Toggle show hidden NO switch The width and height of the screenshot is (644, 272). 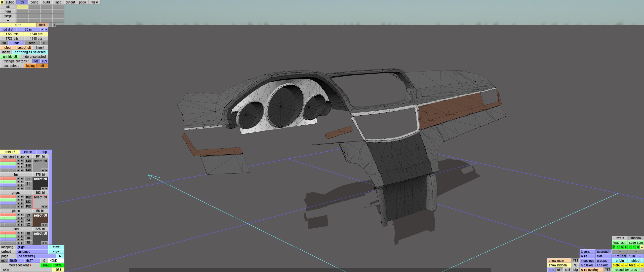(x=575, y=265)
